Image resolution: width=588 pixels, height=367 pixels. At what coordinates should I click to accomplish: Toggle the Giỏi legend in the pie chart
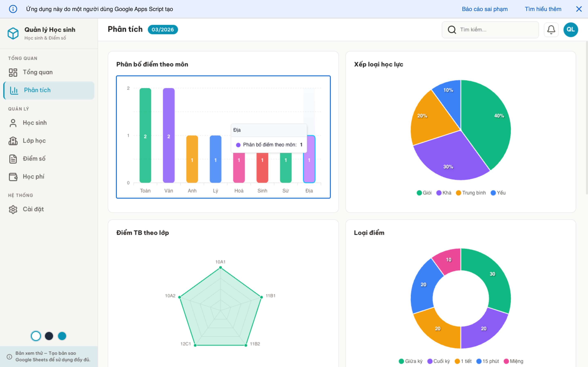pos(424,192)
